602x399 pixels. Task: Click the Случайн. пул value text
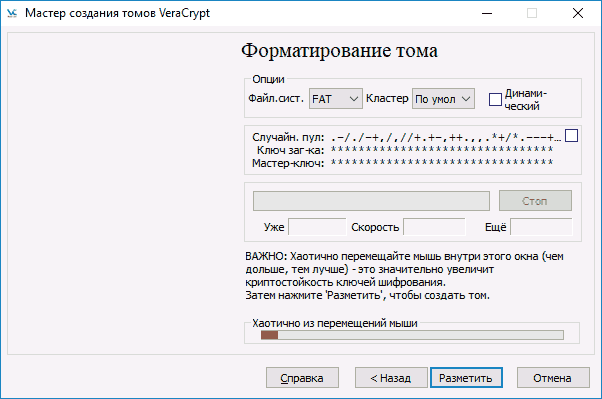tap(446, 137)
